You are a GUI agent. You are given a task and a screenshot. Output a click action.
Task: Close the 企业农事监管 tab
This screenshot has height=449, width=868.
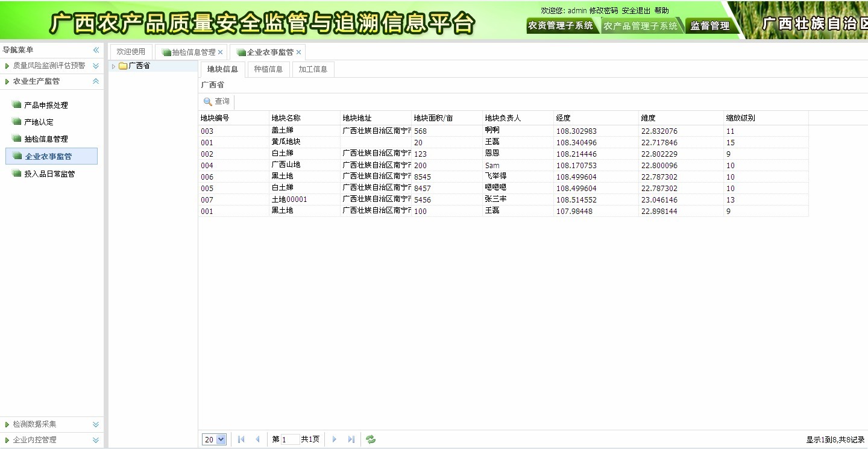(x=298, y=52)
